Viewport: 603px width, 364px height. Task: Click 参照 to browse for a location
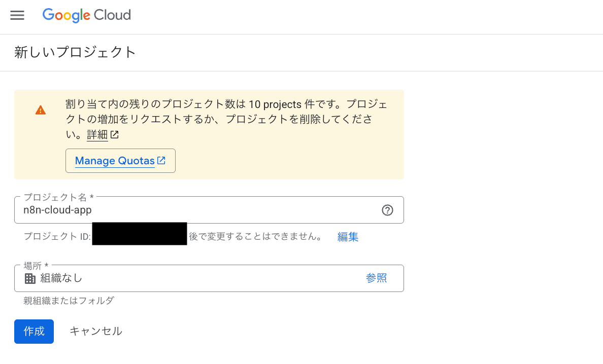point(377,278)
